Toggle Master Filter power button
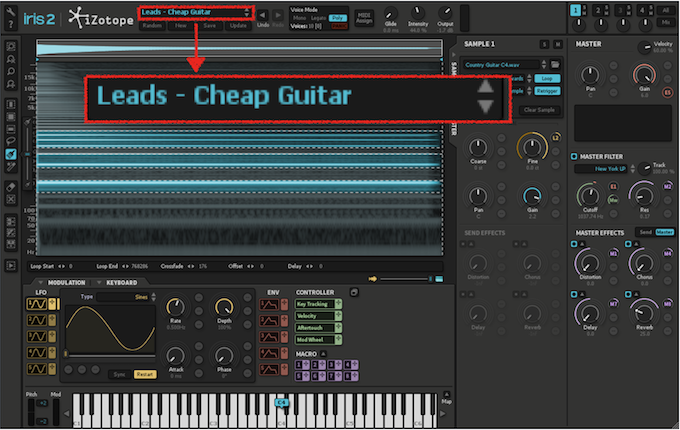 click(x=574, y=156)
